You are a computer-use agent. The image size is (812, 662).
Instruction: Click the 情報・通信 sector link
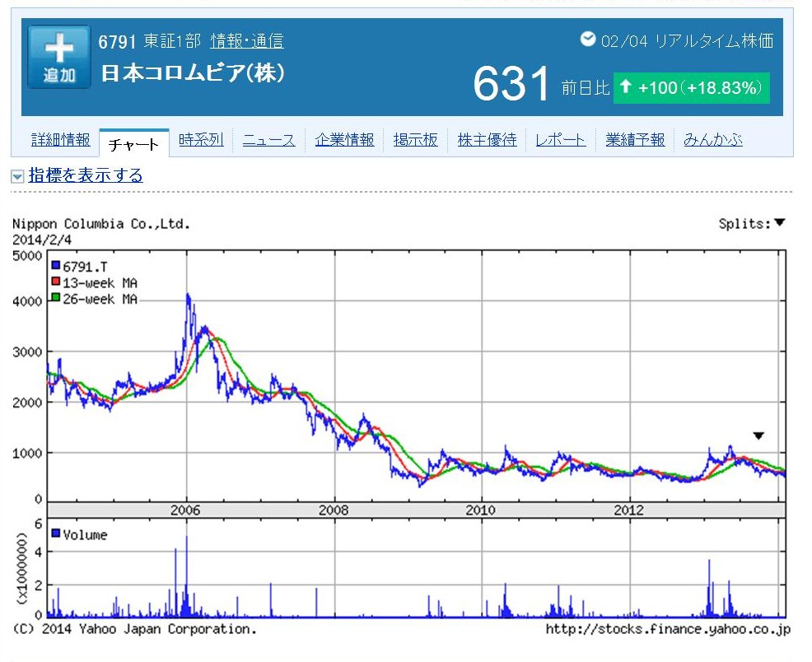pyautogui.click(x=247, y=41)
